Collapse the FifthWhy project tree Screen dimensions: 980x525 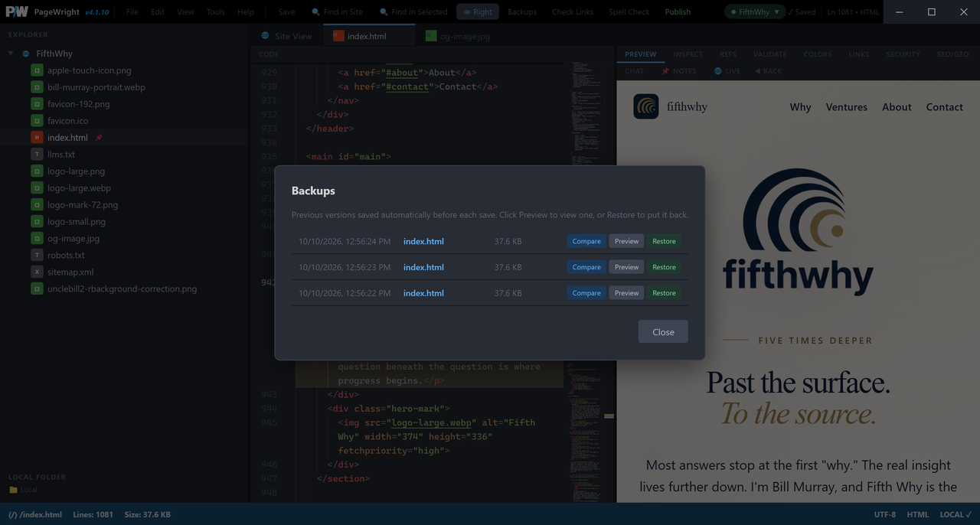point(11,54)
